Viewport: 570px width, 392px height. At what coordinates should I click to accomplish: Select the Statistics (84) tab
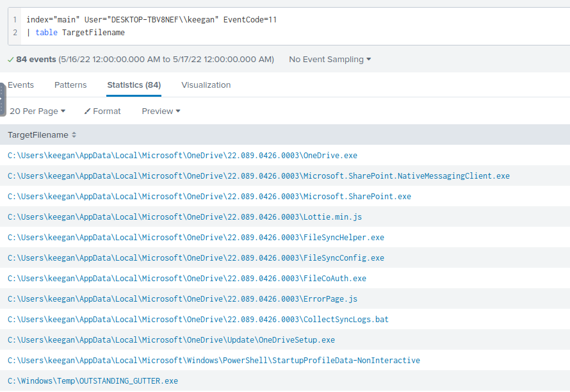click(x=134, y=85)
